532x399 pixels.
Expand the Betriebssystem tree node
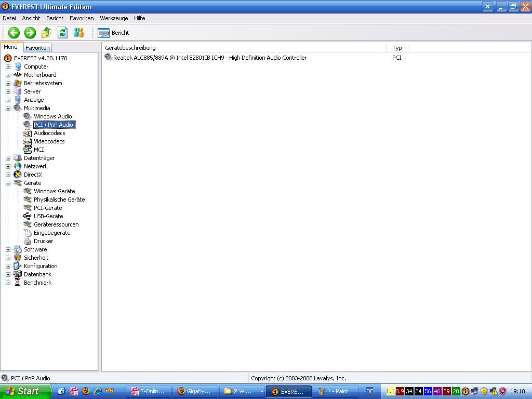tap(8, 84)
